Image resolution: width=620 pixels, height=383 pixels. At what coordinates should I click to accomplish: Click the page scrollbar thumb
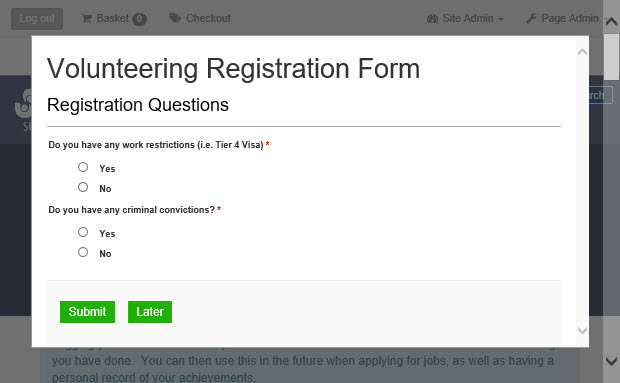(x=611, y=57)
